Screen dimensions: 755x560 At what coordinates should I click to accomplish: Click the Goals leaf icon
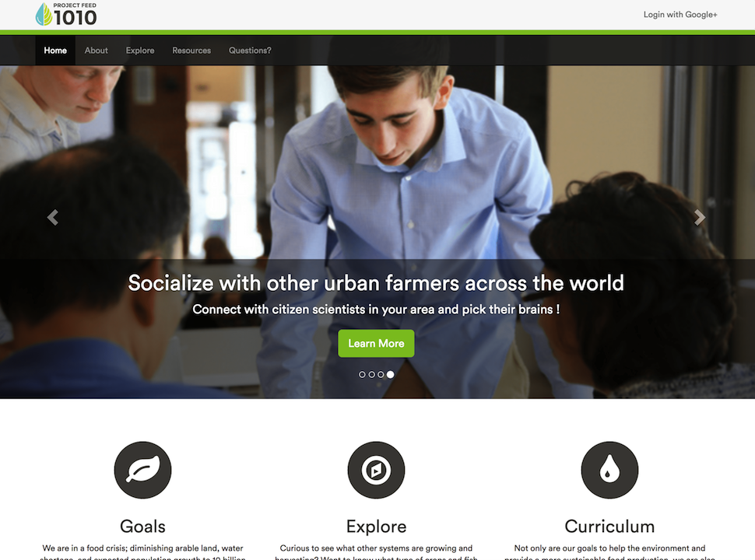(x=142, y=470)
